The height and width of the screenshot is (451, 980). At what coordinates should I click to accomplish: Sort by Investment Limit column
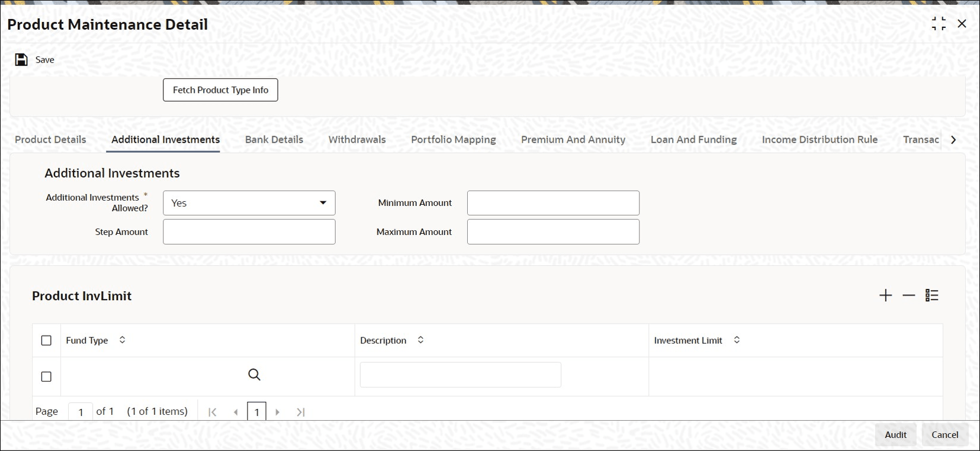(737, 340)
